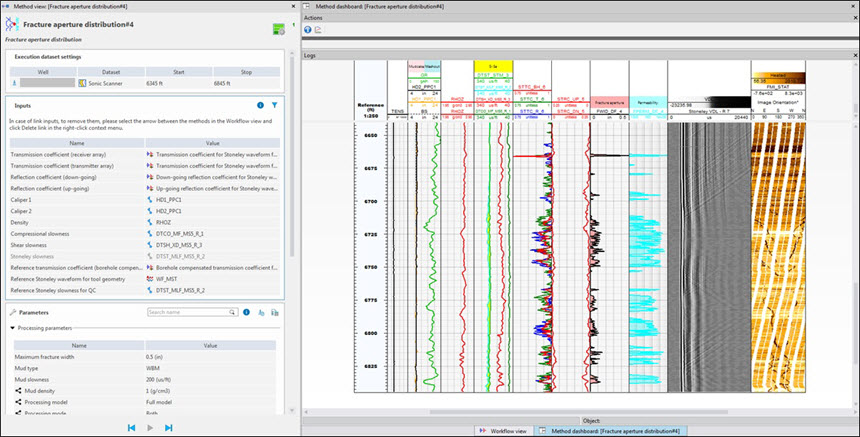Click the well icon in dataset row

tap(15, 83)
